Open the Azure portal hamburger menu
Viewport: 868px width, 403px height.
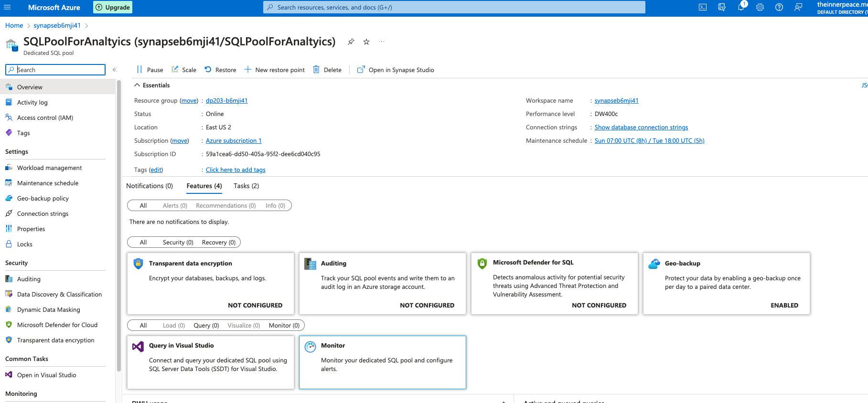7,7
